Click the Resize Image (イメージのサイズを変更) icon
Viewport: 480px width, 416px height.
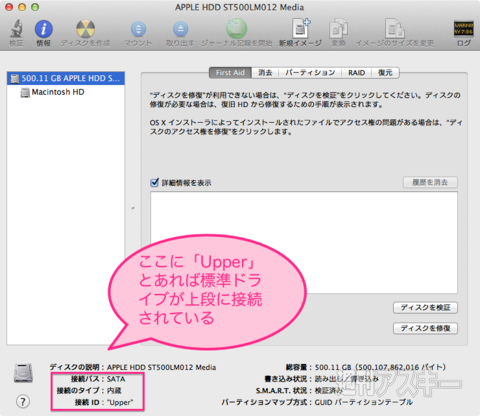click(395, 28)
